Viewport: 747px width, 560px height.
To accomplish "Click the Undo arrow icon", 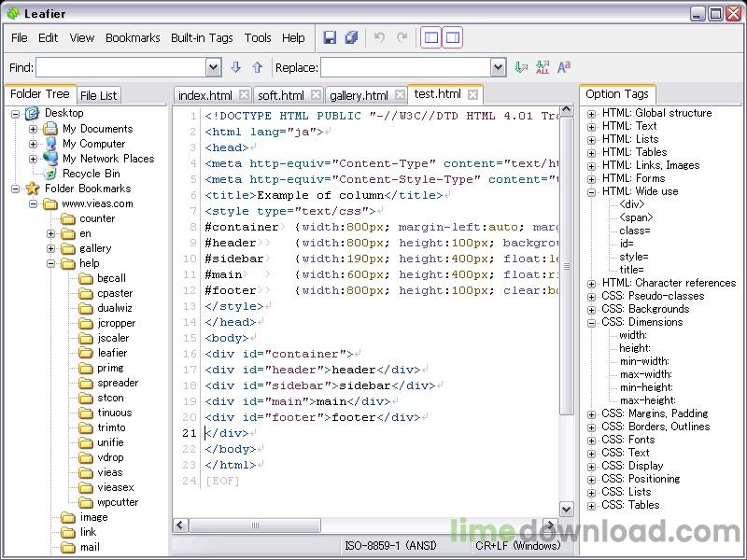I will (x=379, y=38).
